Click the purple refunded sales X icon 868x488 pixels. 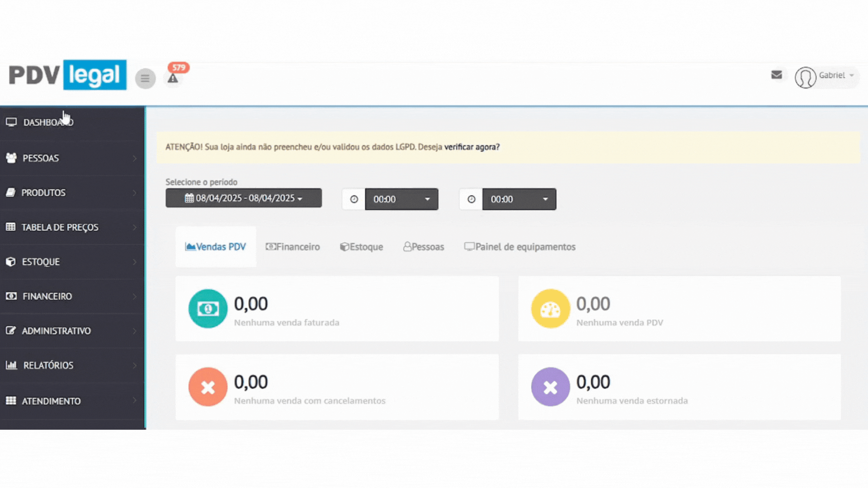point(550,387)
